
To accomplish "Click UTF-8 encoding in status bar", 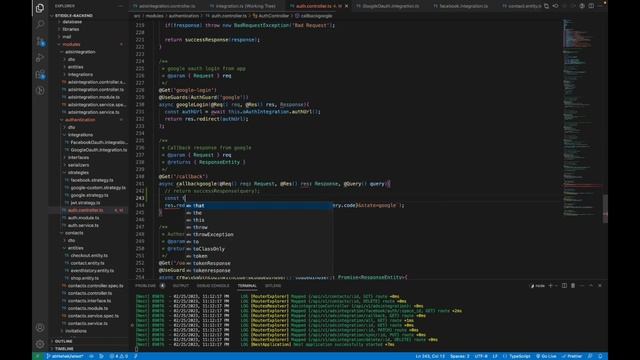I will [x=481, y=356].
